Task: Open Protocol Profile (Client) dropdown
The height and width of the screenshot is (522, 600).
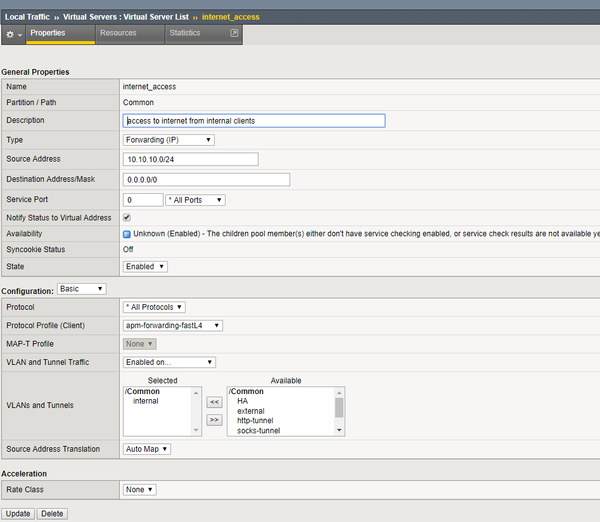Action: pyautogui.click(x=172, y=325)
